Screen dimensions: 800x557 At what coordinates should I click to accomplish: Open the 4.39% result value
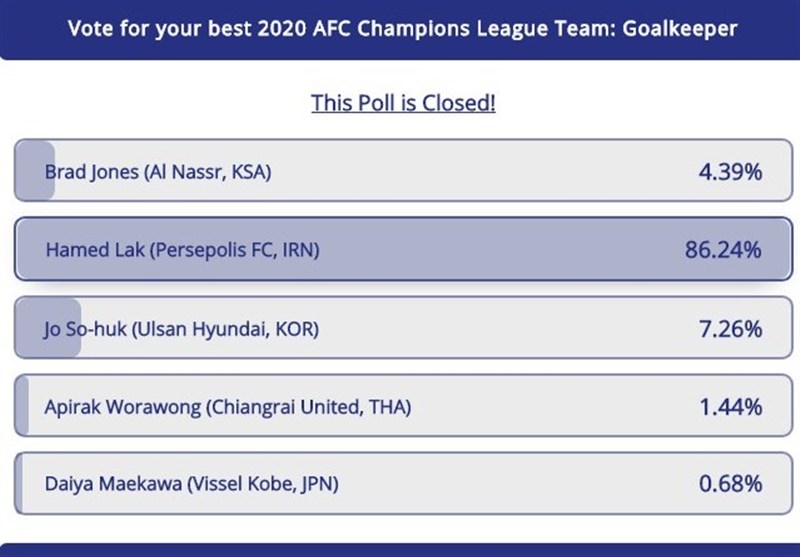tap(730, 172)
